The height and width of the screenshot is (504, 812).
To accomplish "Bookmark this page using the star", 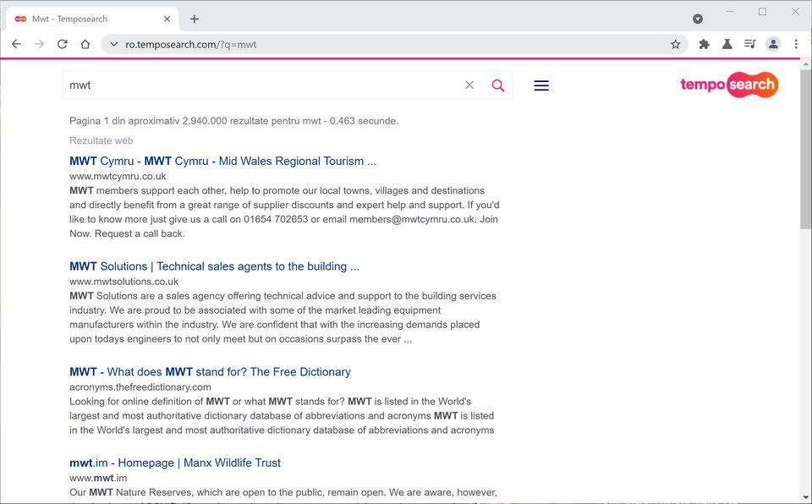I will (675, 44).
